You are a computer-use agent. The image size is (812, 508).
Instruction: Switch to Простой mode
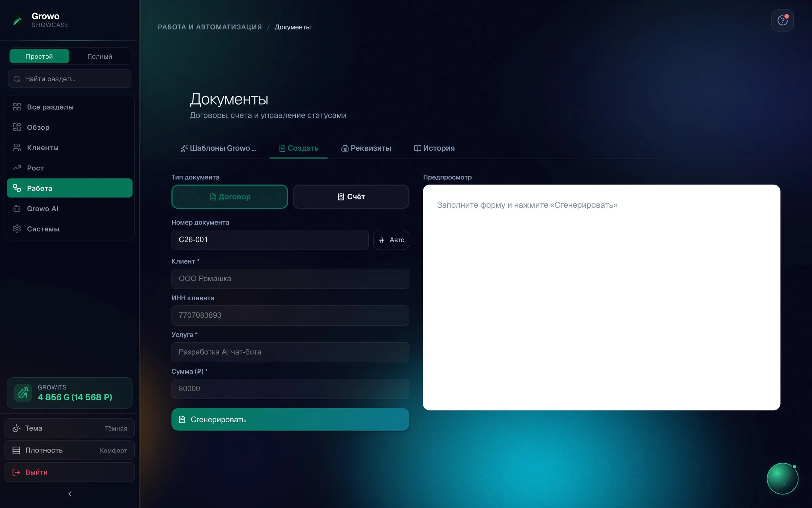click(39, 56)
